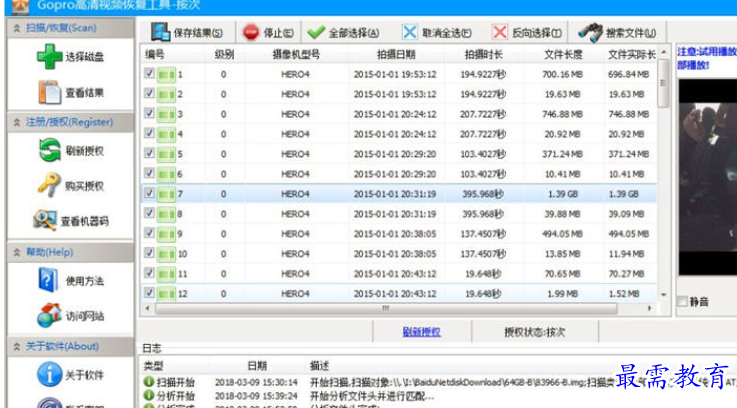Click video file icon in row 3
The height and width of the screenshot is (408, 737).
pyautogui.click(x=166, y=114)
